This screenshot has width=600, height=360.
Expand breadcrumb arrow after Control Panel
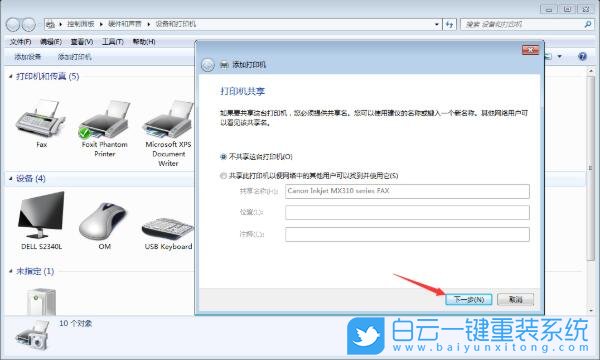tap(101, 24)
